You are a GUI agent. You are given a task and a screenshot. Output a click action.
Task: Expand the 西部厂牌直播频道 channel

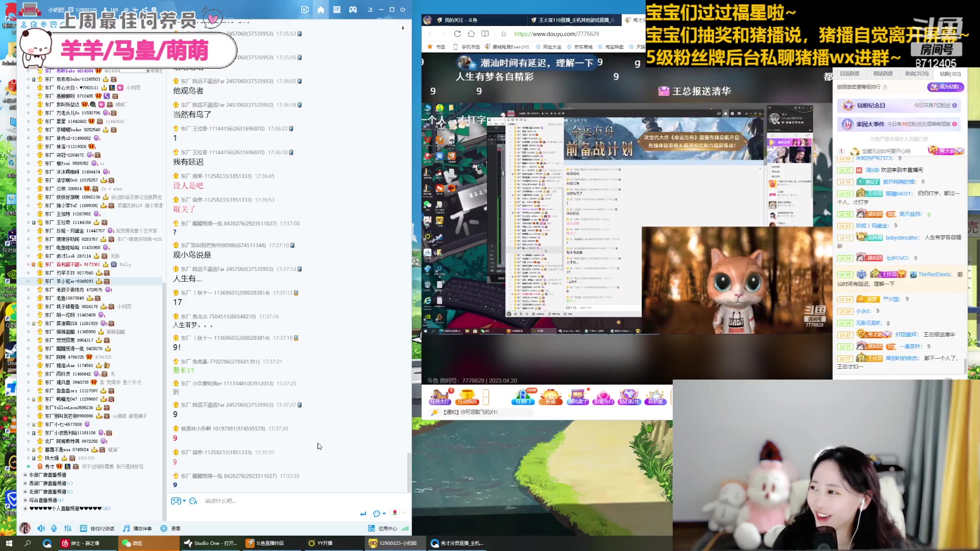(47, 483)
